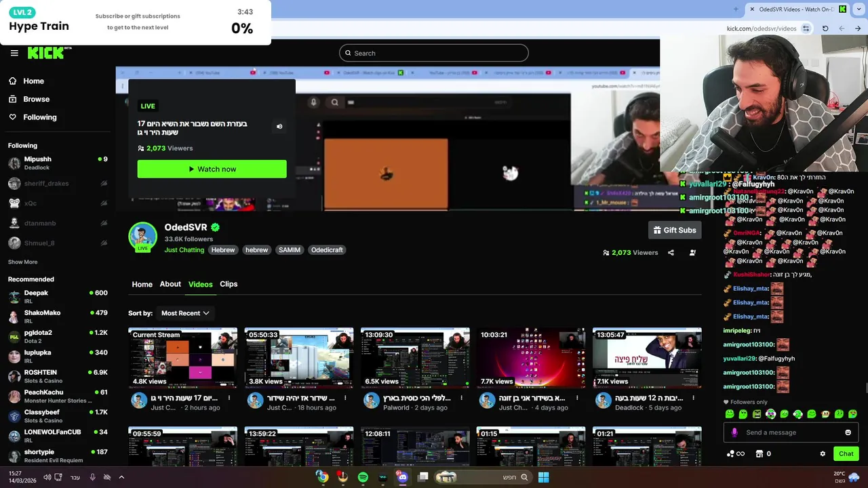Open the 10:03:21 video thumbnail

531,359
